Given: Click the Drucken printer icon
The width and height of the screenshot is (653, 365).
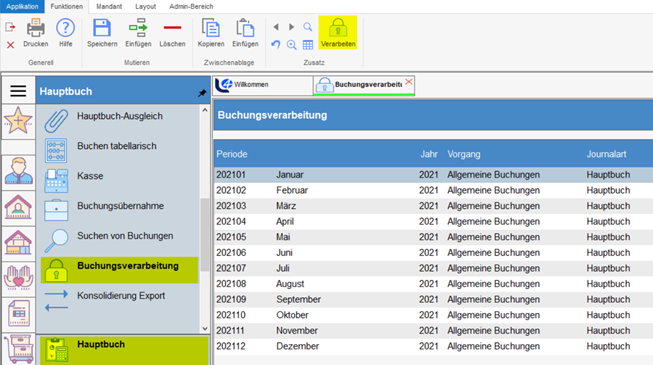Looking at the screenshot, I should click(35, 28).
